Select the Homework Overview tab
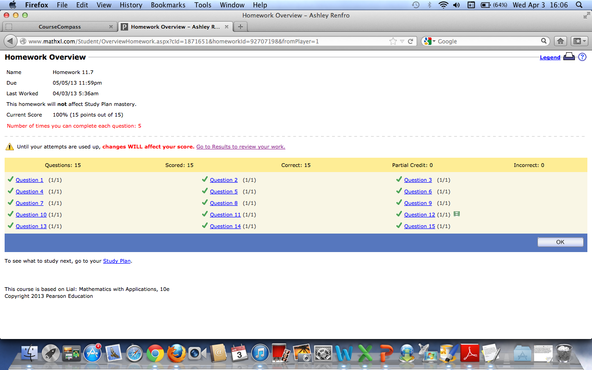This screenshot has height=370, width=592. point(175,27)
